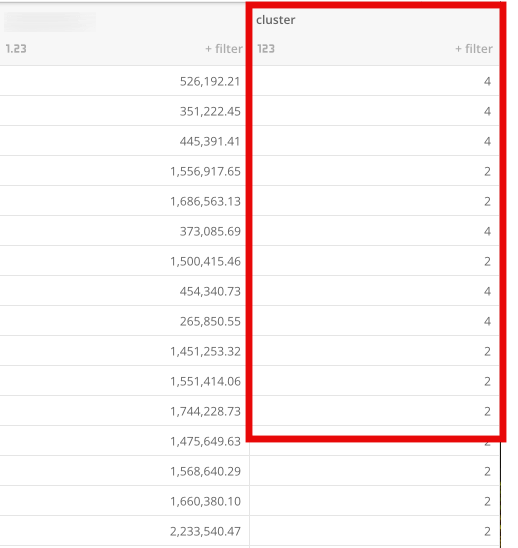Image resolution: width=518 pixels, height=548 pixels.
Task: Click cluster value 4 in the 351,222.45 row
Action: click(x=488, y=111)
